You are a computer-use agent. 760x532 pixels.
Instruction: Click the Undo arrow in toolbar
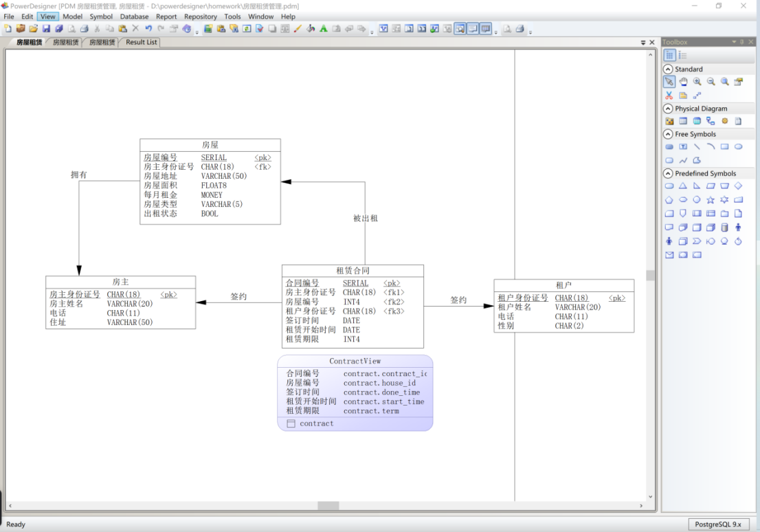148,29
